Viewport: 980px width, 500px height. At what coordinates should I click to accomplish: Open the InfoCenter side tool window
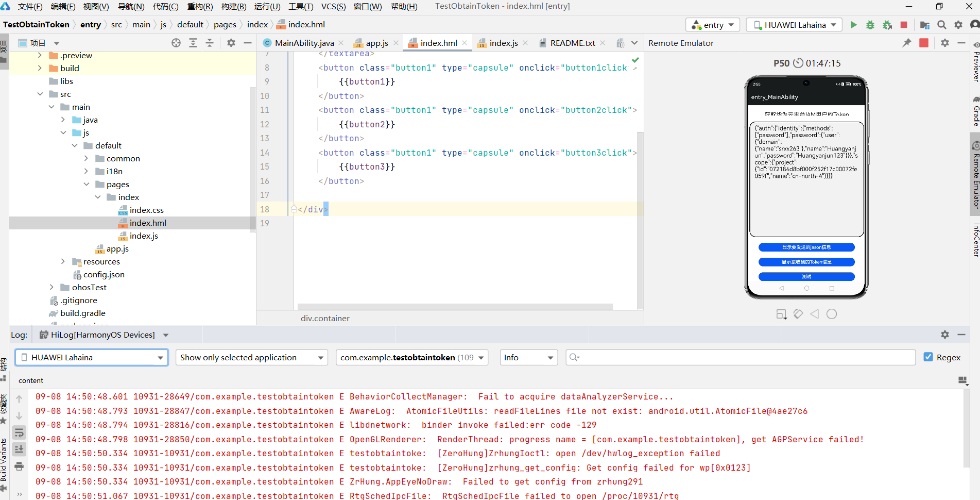(x=975, y=240)
